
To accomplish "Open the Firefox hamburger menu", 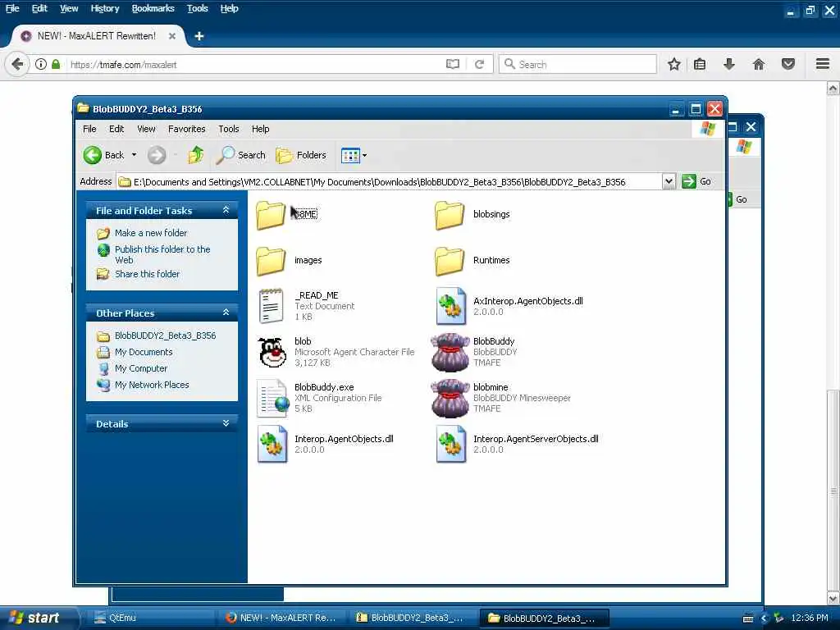I will click(x=823, y=64).
